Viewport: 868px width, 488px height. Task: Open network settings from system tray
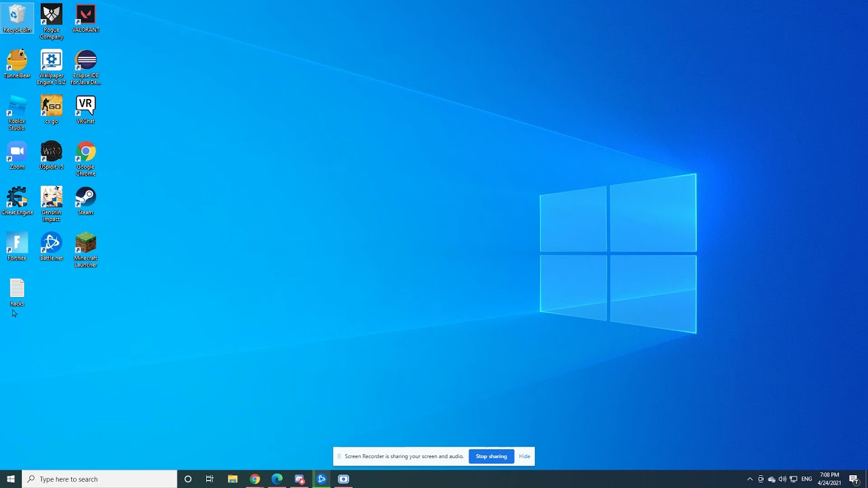(793, 479)
